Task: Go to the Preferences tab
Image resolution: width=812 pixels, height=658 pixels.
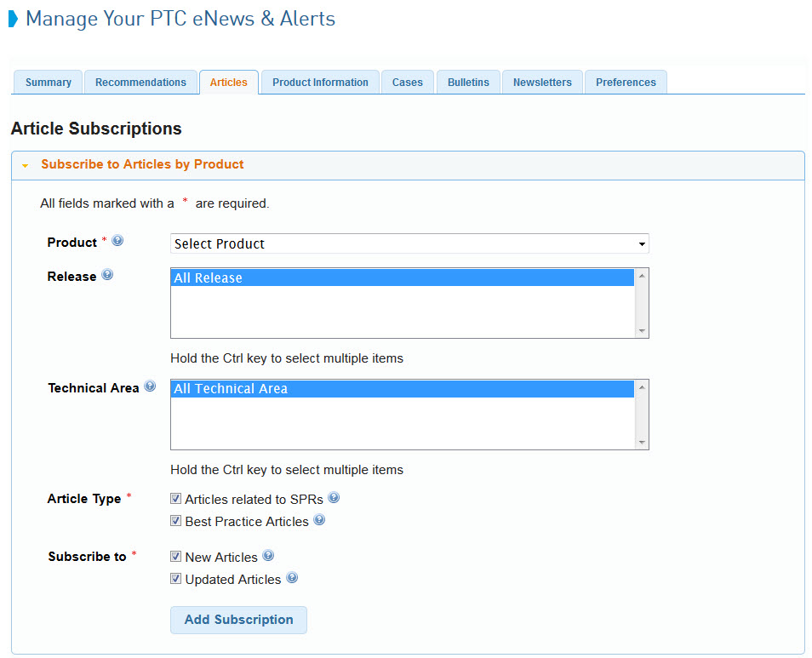Action: pos(626,83)
